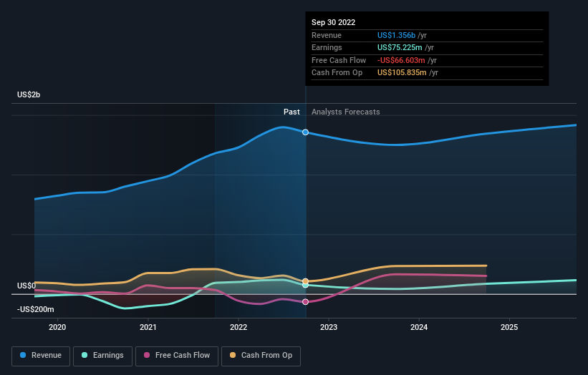This screenshot has height=375, width=588.
Task: Click the US$0 y-axis label
Action: (26, 286)
